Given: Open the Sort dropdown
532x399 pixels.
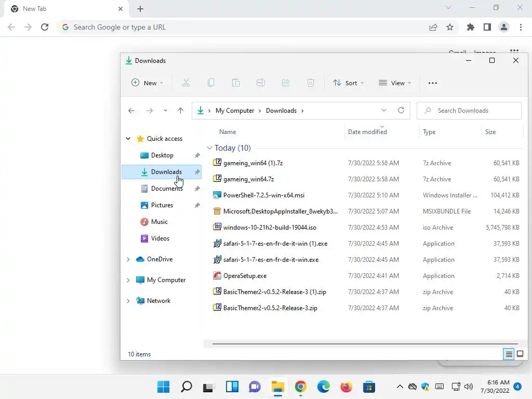Looking at the screenshot, I should (x=348, y=83).
